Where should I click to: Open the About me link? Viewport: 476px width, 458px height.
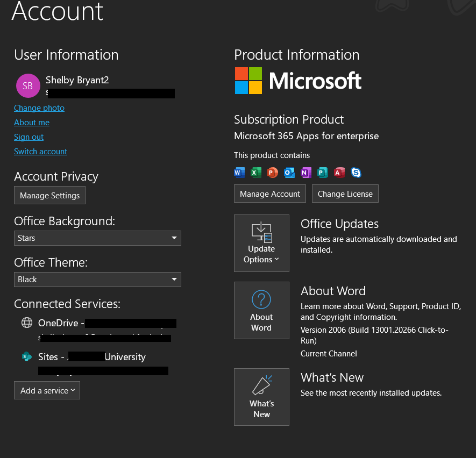[32, 123]
